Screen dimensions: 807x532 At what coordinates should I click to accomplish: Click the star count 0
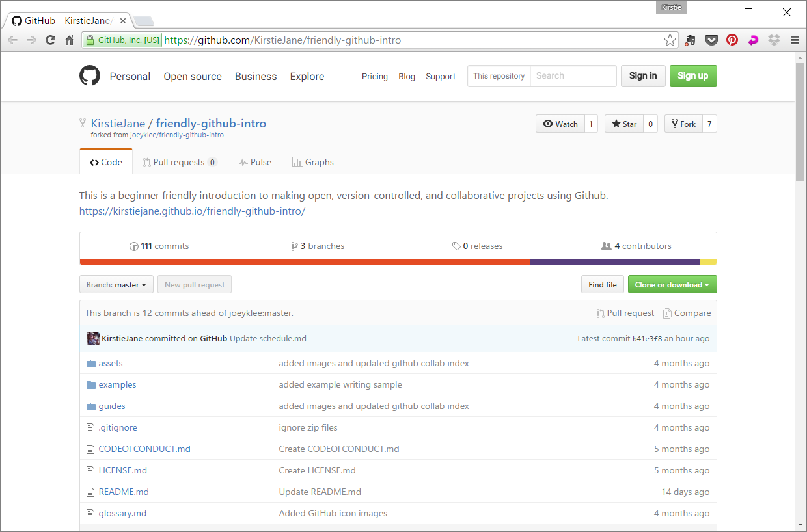tap(651, 124)
